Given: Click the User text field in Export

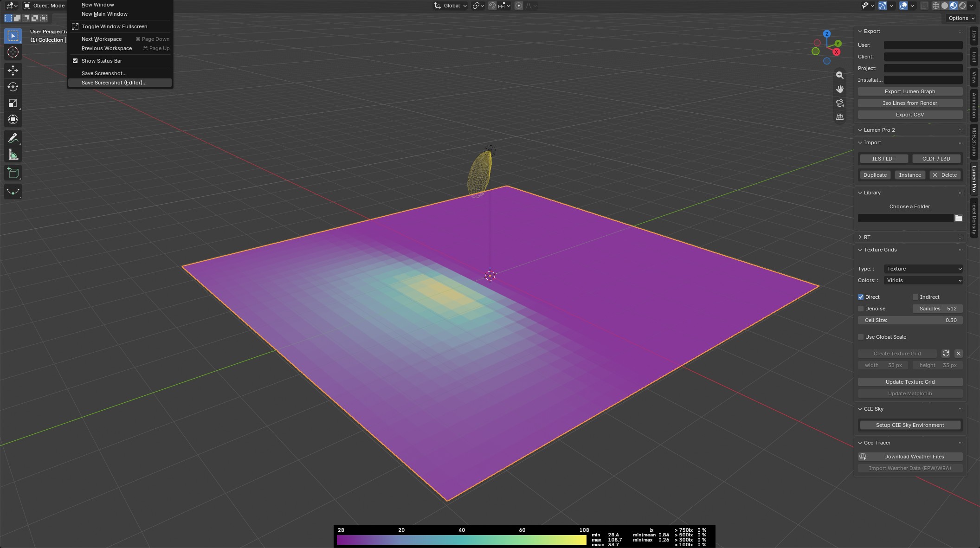Looking at the screenshot, I should pyautogui.click(x=923, y=45).
